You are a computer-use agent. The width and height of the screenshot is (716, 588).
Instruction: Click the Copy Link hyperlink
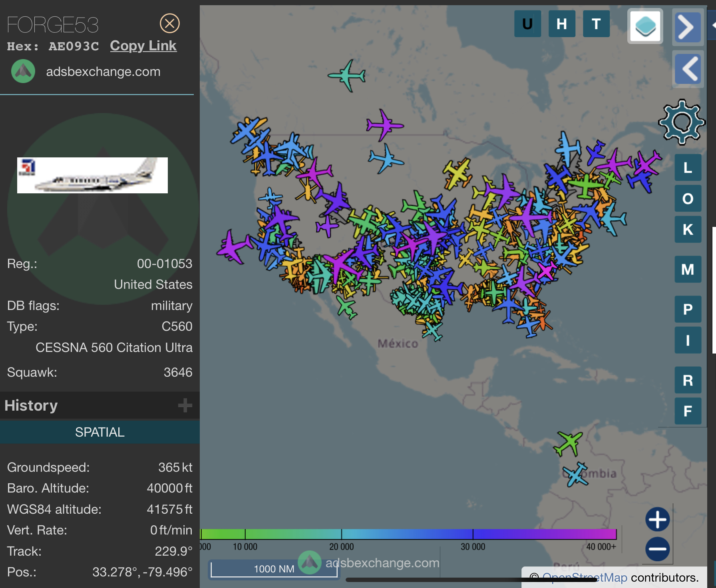143,46
